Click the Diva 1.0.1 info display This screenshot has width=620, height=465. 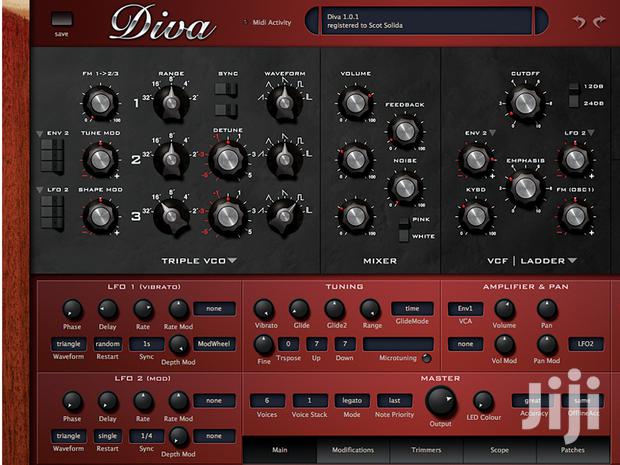427,21
